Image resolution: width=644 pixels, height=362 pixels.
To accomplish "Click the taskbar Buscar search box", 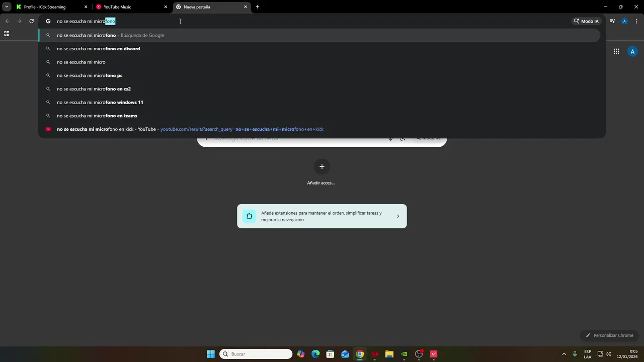I will (256, 354).
